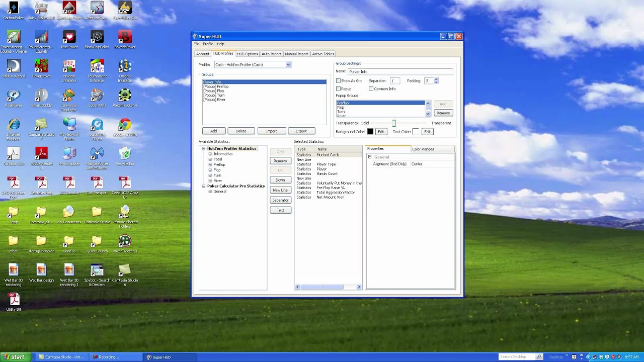Click the Export group button
The height and width of the screenshot is (362, 644).
click(301, 131)
